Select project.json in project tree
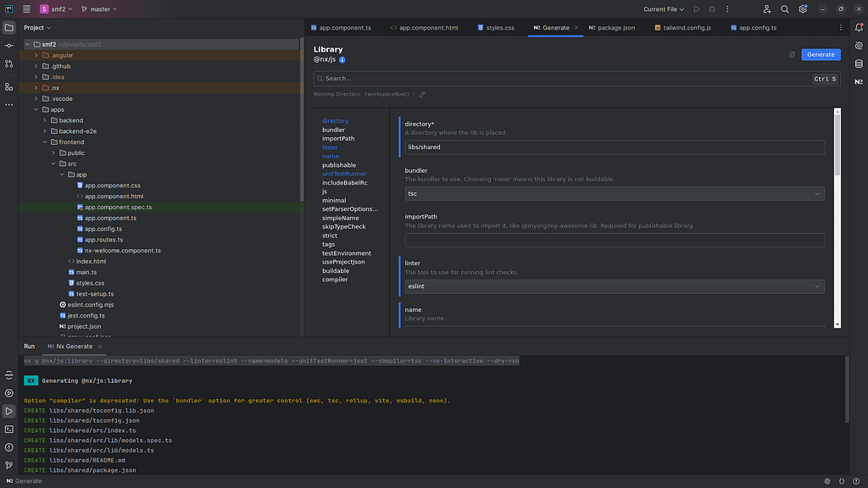The height and width of the screenshot is (488, 868). click(x=84, y=326)
